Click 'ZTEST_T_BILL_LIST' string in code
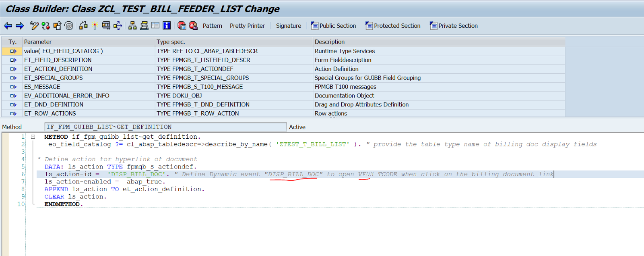Image resolution: width=644 pixels, height=256 pixels. click(312, 144)
